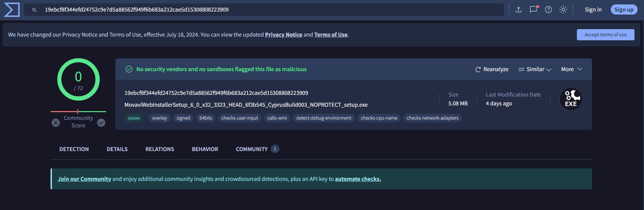Click the Join our Community link
This screenshot has height=210, width=644.
pos(84,179)
